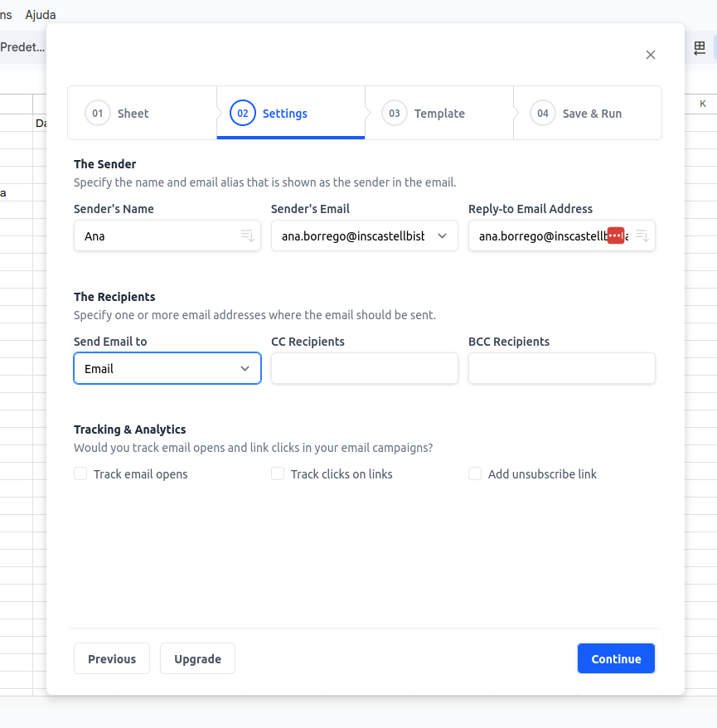Open the Ajuda menu
The width and height of the screenshot is (717, 728).
(41, 15)
